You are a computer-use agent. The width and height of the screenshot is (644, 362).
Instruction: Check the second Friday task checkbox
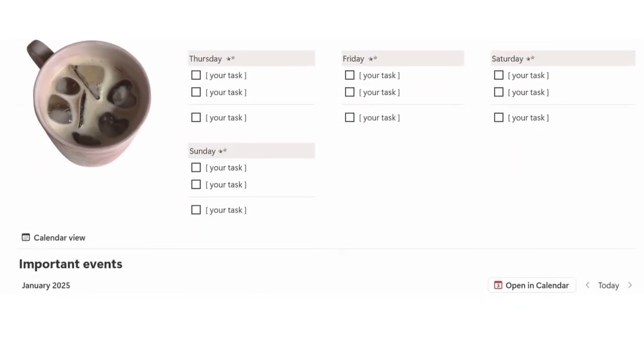(x=350, y=92)
